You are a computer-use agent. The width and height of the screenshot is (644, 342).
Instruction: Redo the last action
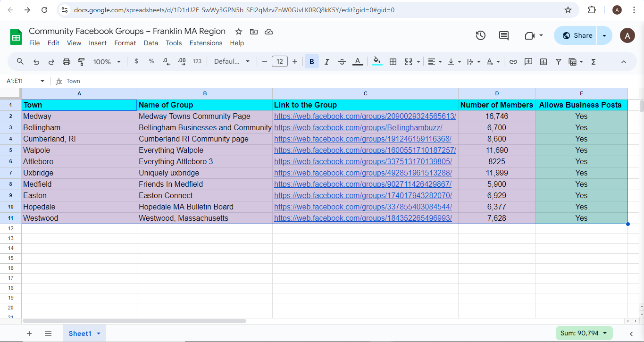(51, 61)
